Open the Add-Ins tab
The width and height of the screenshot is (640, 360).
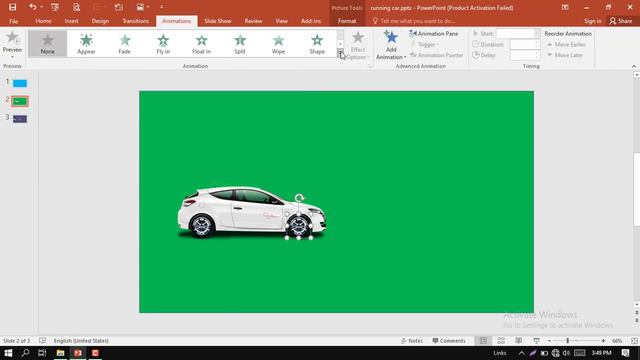[x=311, y=21]
